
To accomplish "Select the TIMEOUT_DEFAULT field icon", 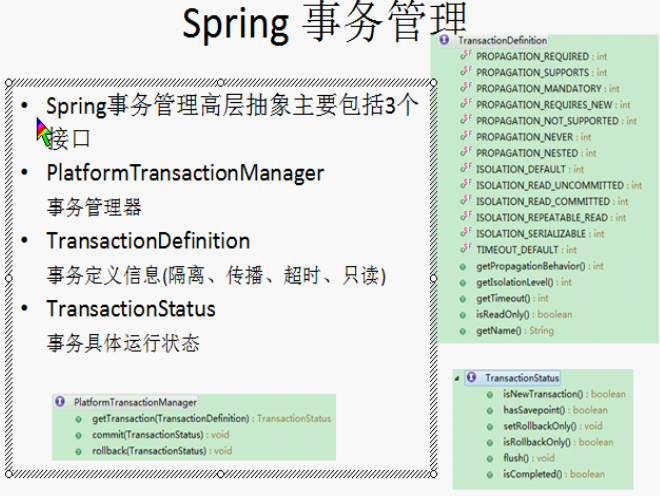I will tap(466, 248).
